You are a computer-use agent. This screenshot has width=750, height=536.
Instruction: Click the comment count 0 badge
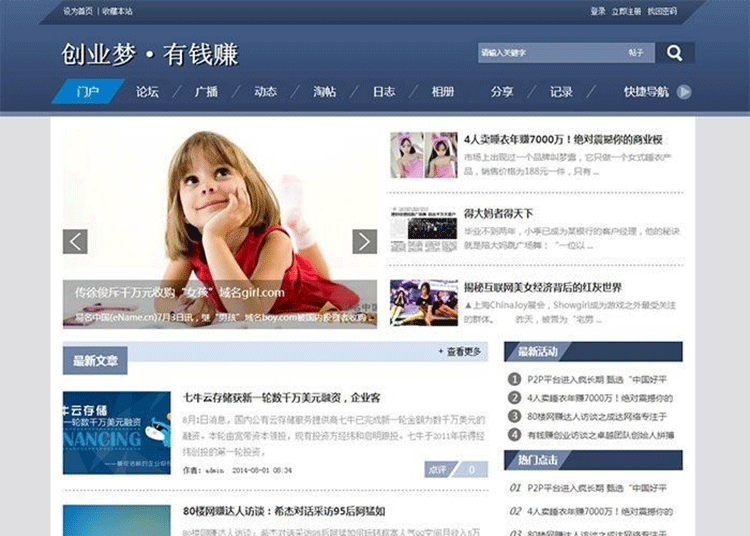coord(472,470)
